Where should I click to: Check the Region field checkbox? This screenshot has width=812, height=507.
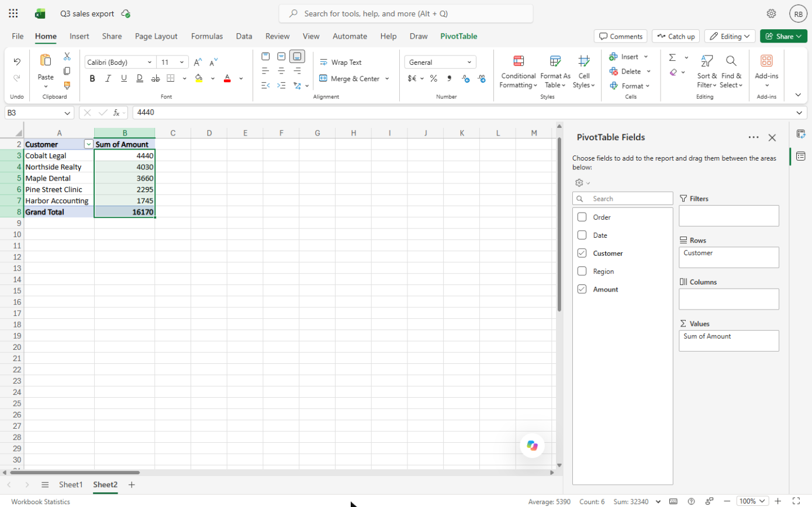pos(582,272)
